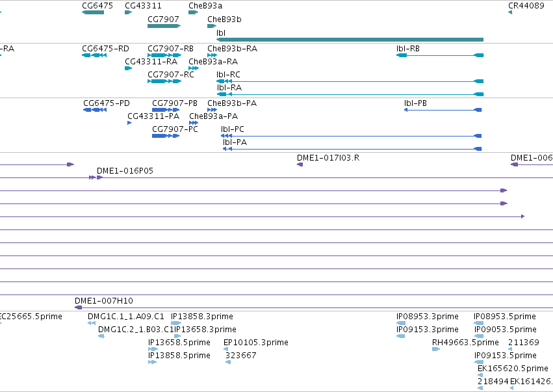Click the Ibl-PB coding feature
The width and height of the screenshot is (553, 392).
point(443,110)
